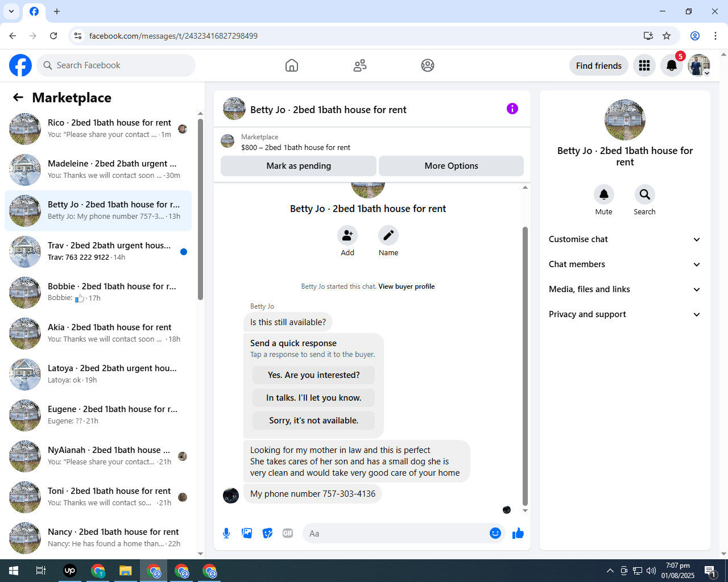Send a thumbs-up like

(x=518, y=533)
